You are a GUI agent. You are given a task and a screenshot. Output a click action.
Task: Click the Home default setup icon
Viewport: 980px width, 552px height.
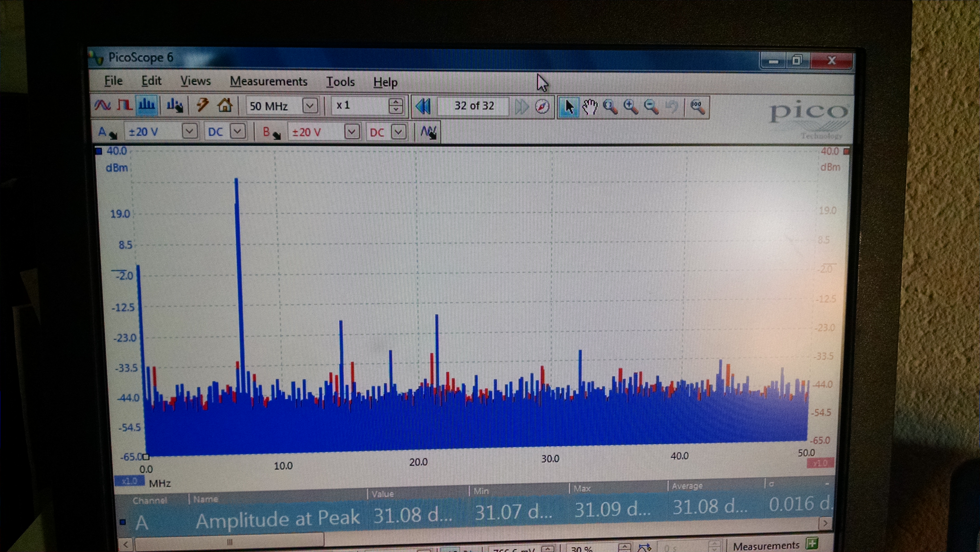point(224,105)
